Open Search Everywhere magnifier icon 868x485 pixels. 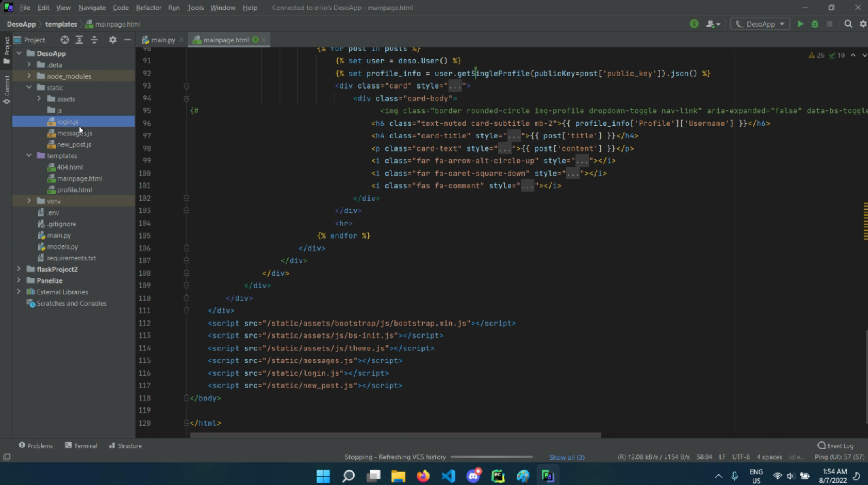848,24
